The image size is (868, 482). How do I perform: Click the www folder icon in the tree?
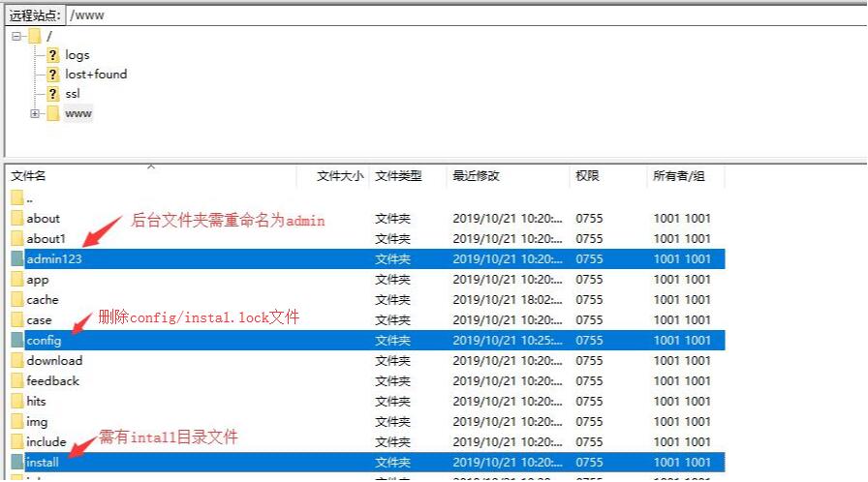tap(53, 113)
